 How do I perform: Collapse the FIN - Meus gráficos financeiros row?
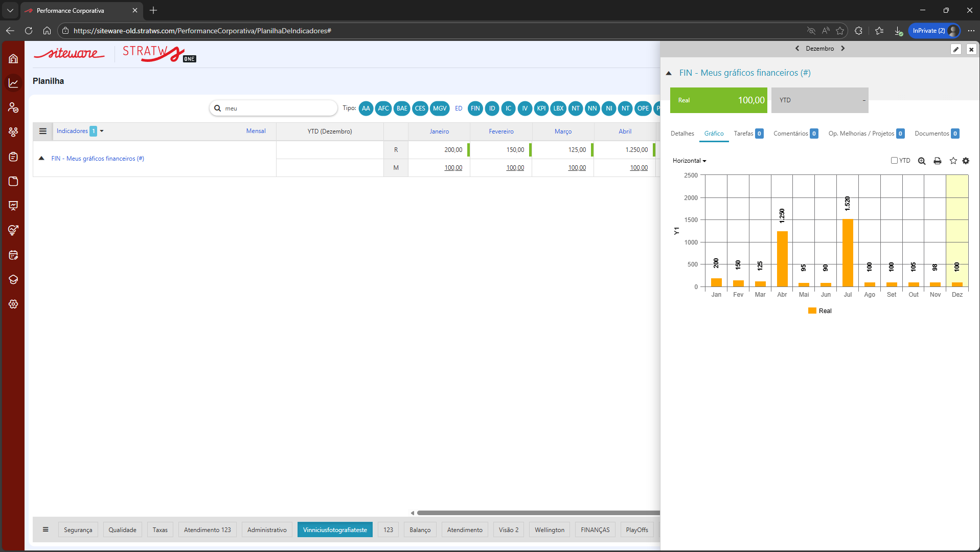[x=41, y=159]
